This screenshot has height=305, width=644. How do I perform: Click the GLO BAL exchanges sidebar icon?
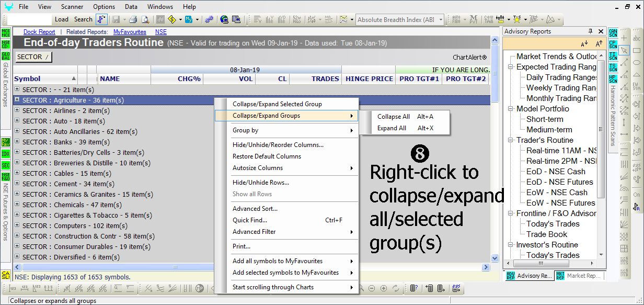(x=6, y=55)
